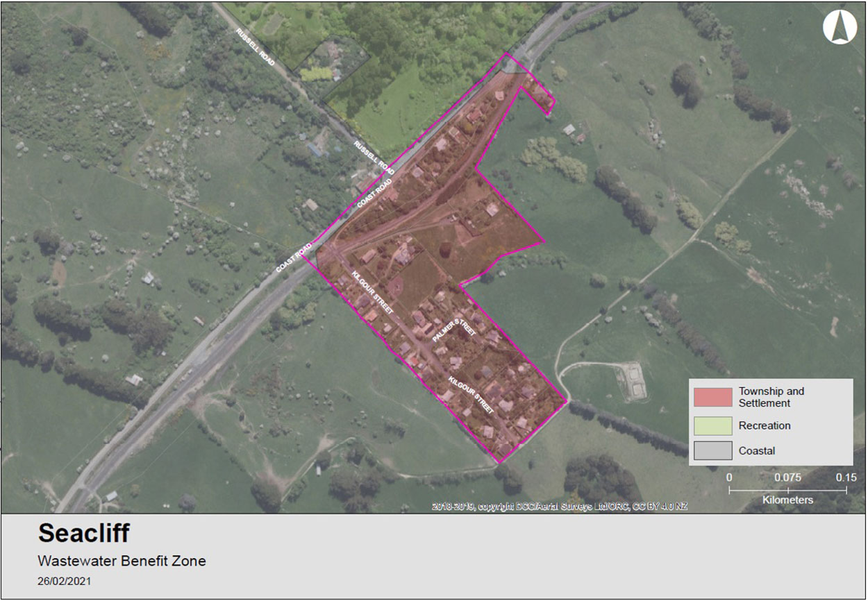Viewport: 868px width, 601px height.
Task: Click the 0.075 scale bar marker
Action: click(787, 477)
